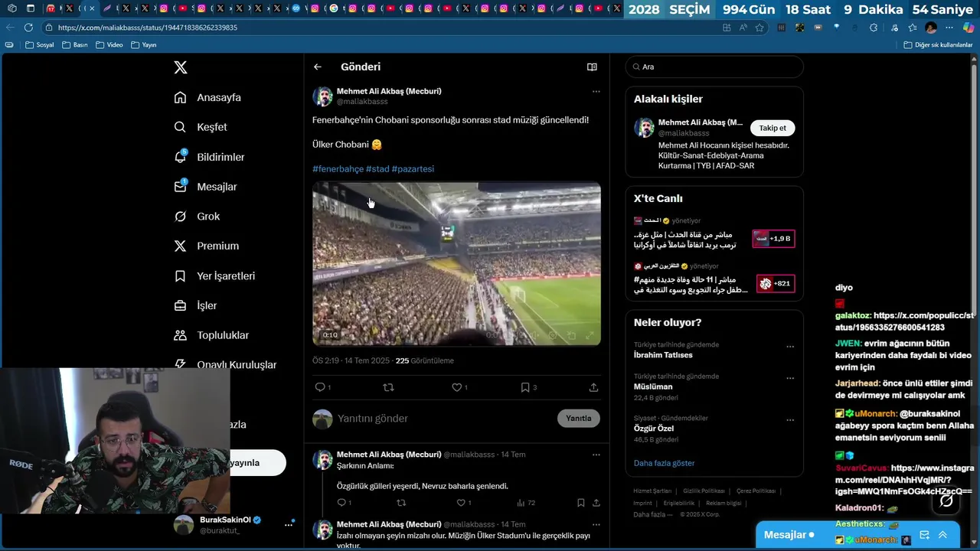Open İbrahim Tatlıses trend
980x551 pixels.
coord(663,355)
